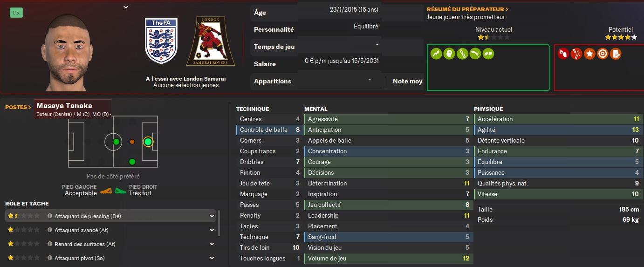Click the green rising-arrow trend icon
The image size is (644, 267).
pos(436,54)
